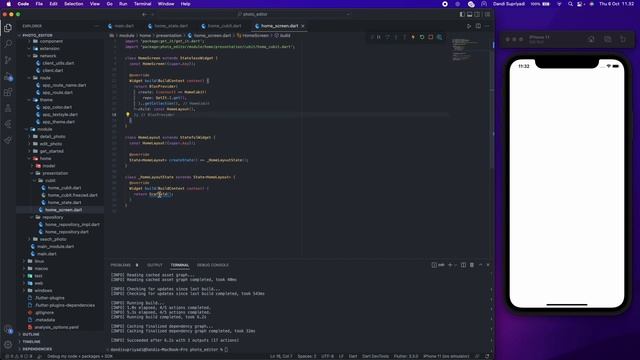This screenshot has width=640, height=360.
Task: Open the Accounts icon in activity bar
Action: (x=8, y=329)
